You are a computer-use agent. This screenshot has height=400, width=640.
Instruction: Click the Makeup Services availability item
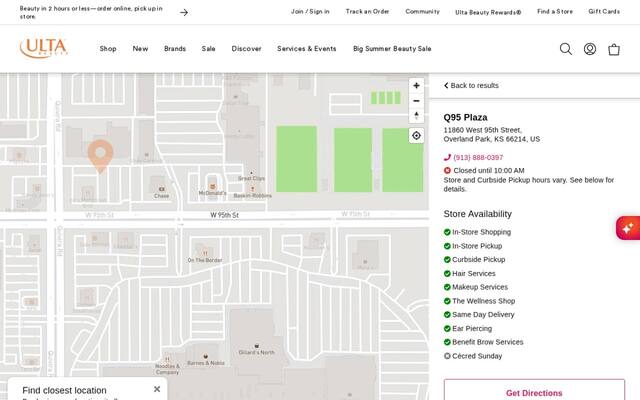[476, 287]
